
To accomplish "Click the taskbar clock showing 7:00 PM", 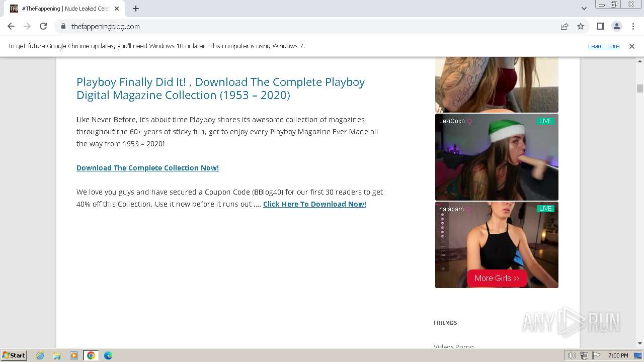I will tap(618, 355).
